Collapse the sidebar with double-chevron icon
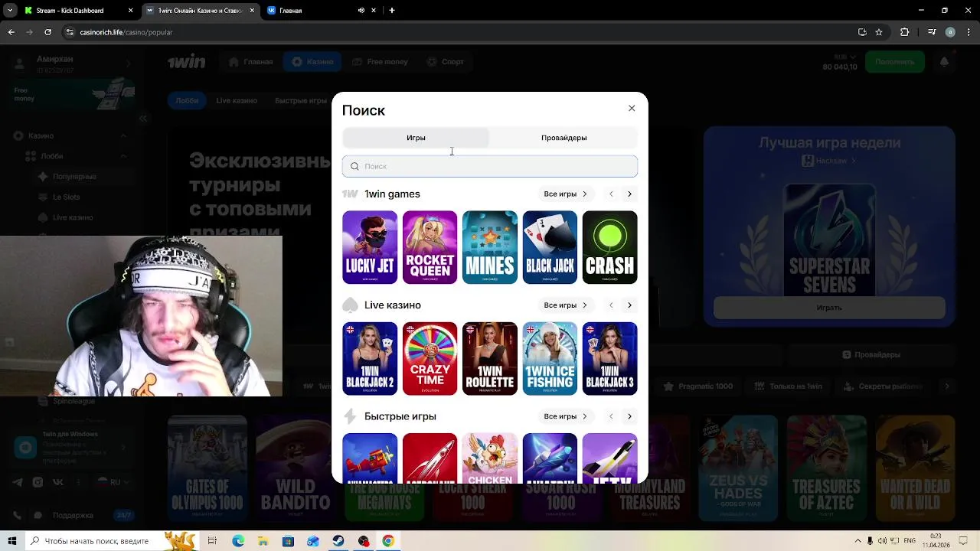 pos(143,119)
